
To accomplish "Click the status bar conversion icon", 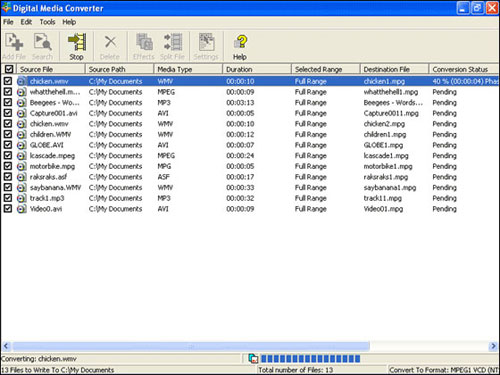I will pyautogui.click(x=253, y=359).
